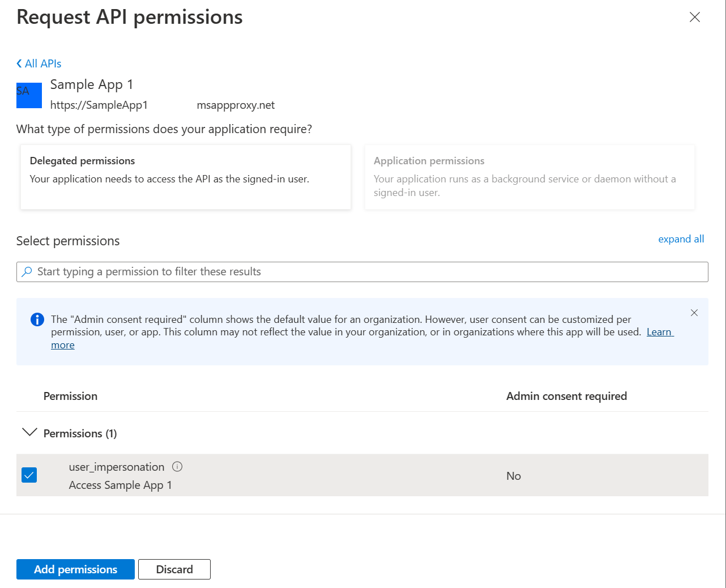
Task: Uncheck the user_impersonation permission
Action: click(x=29, y=475)
